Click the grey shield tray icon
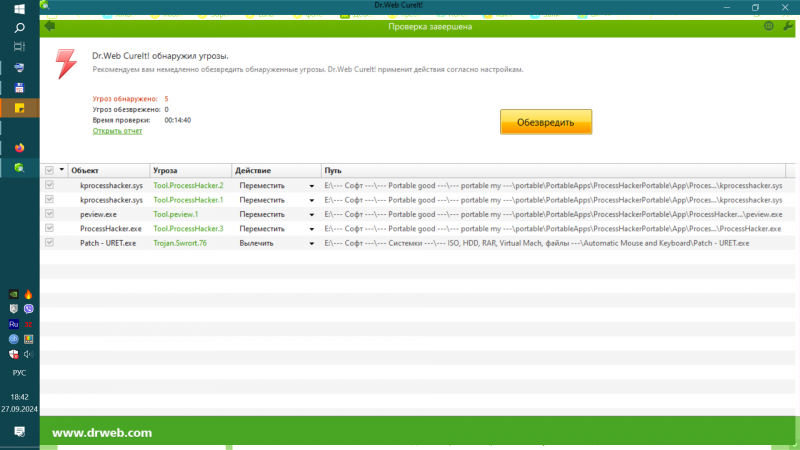 (x=14, y=309)
